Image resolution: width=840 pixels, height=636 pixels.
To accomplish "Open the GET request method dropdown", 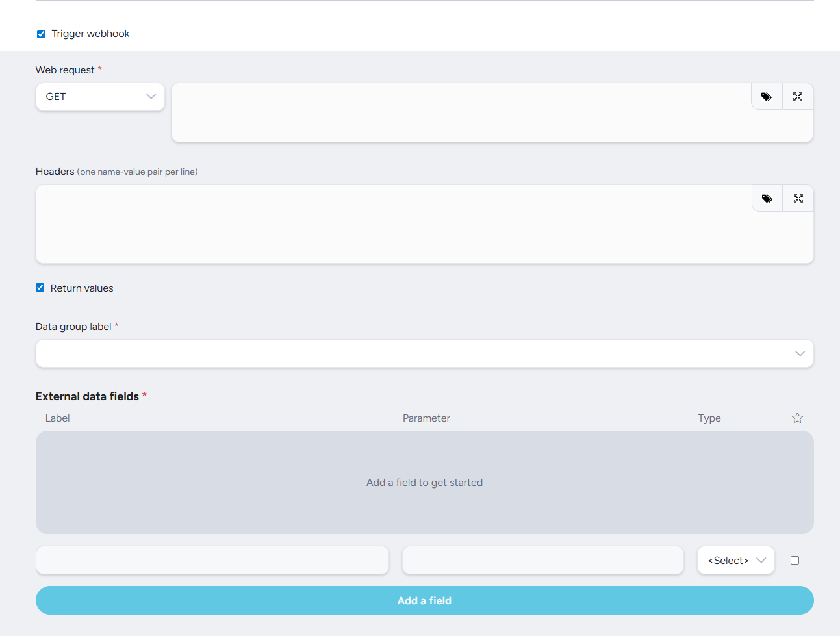I will (x=100, y=97).
